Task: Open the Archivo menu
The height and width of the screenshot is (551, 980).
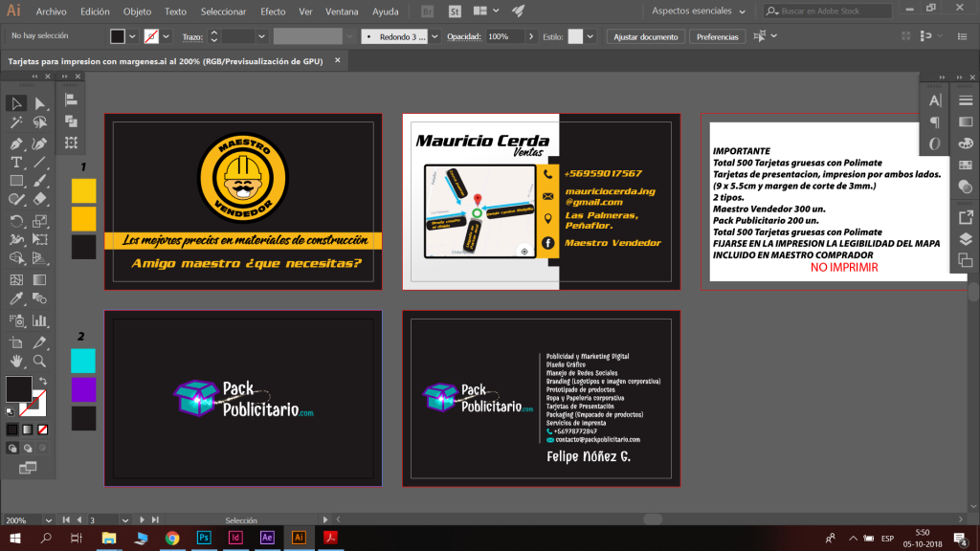Action: pyautogui.click(x=52, y=11)
